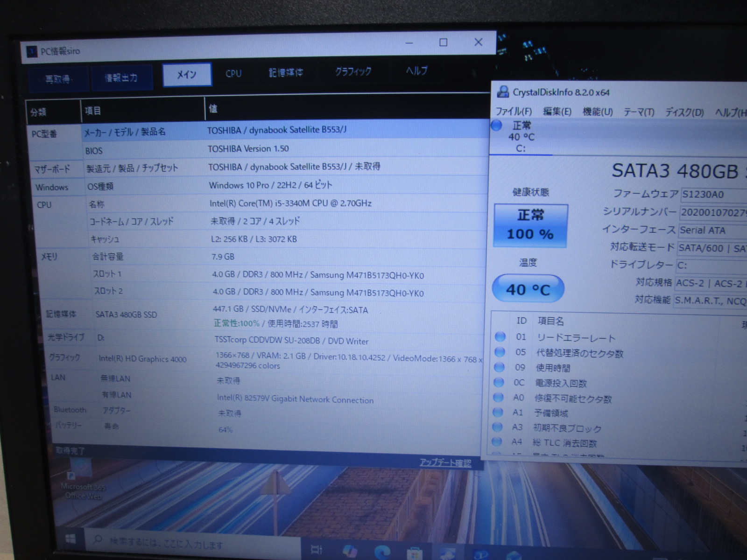Open the アップデート確認 link
Viewport: 747px width, 560px height.
[445, 462]
